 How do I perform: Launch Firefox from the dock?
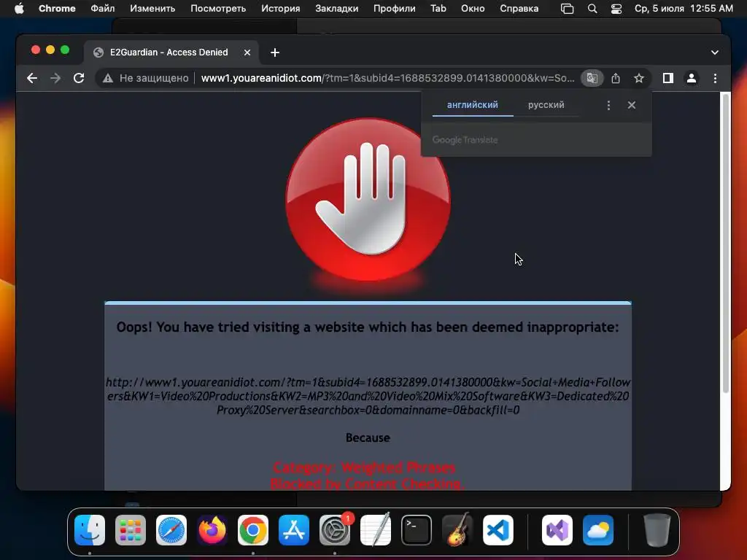[212, 530]
